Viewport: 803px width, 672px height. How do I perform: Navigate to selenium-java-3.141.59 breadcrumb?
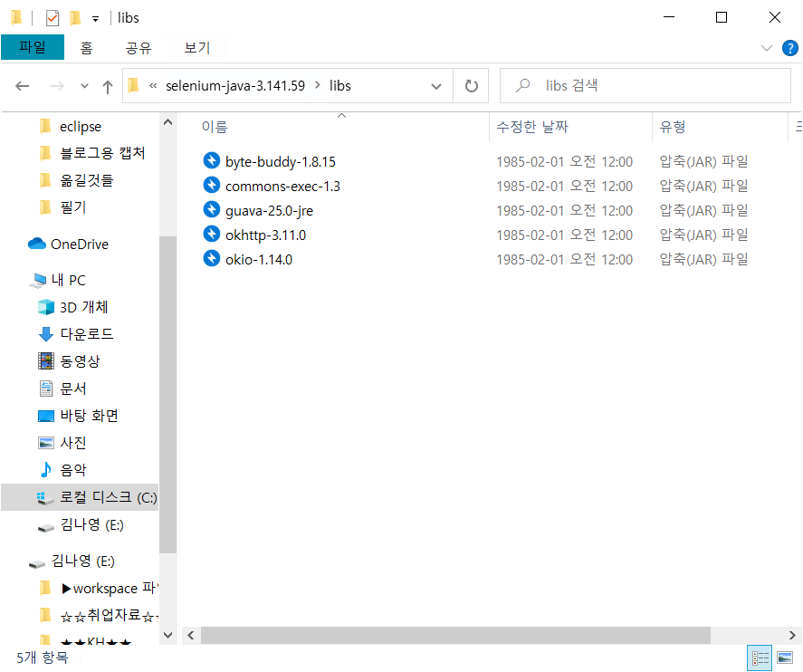(x=235, y=85)
